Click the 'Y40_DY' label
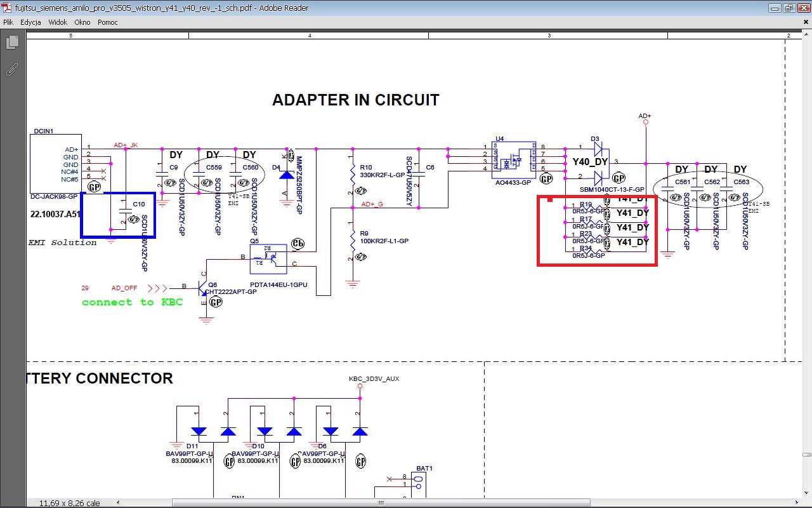This screenshot has width=812, height=508. tap(590, 162)
